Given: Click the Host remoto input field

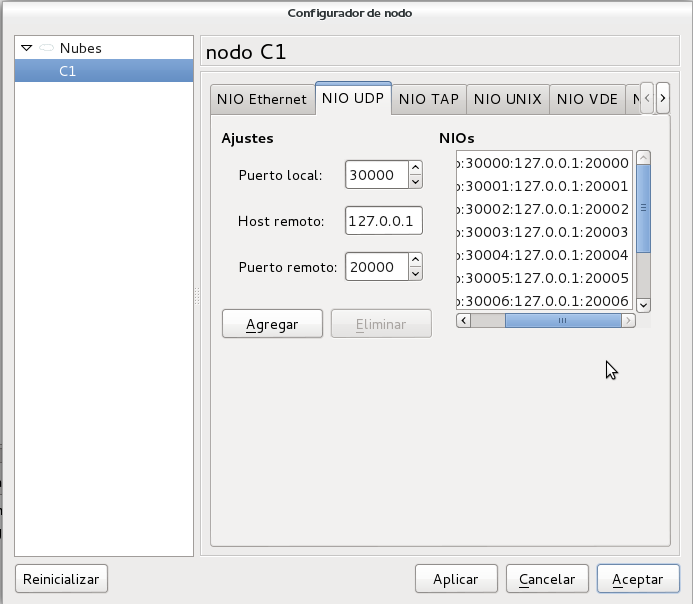Looking at the screenshot, I should (x=384, y=221).
